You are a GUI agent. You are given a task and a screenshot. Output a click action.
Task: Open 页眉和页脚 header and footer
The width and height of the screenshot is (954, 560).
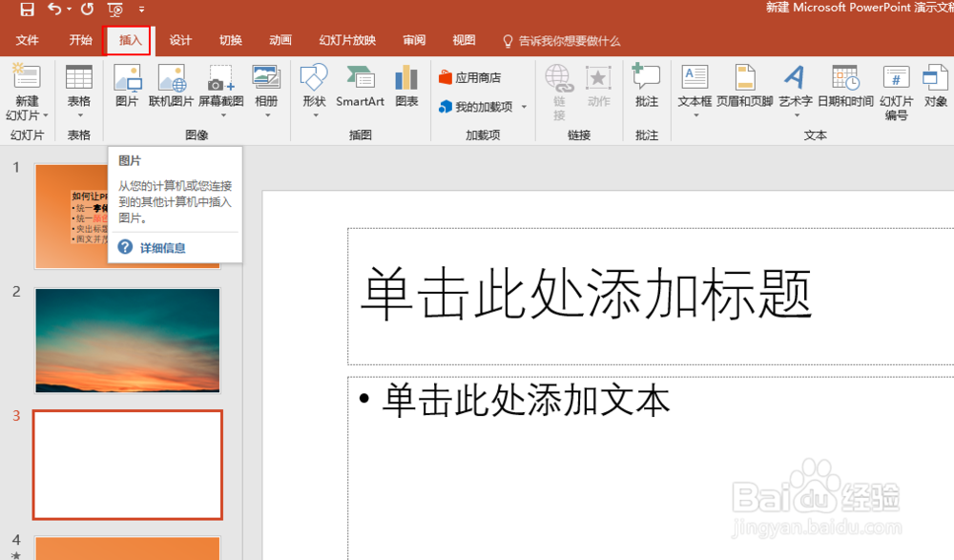click(745, 85)
